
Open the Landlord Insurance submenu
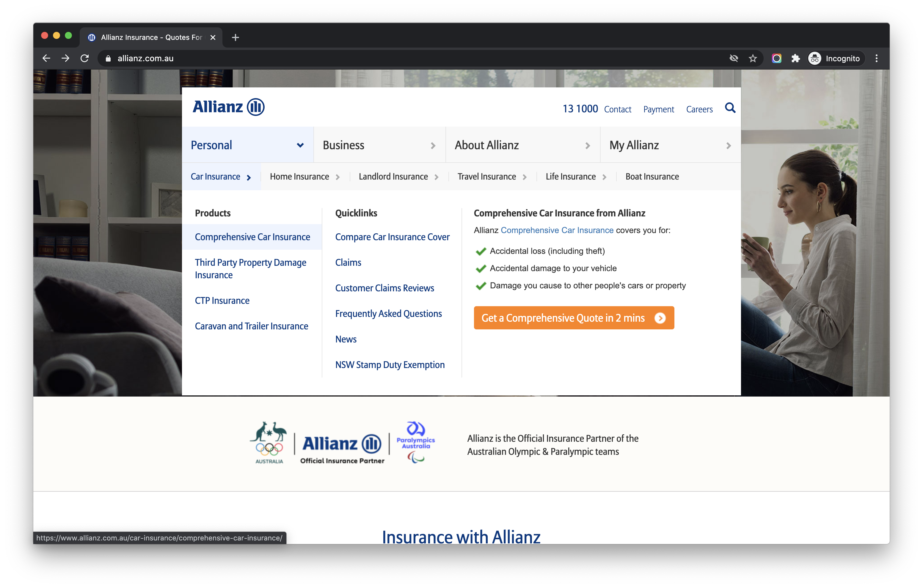(x=399, y=177)
